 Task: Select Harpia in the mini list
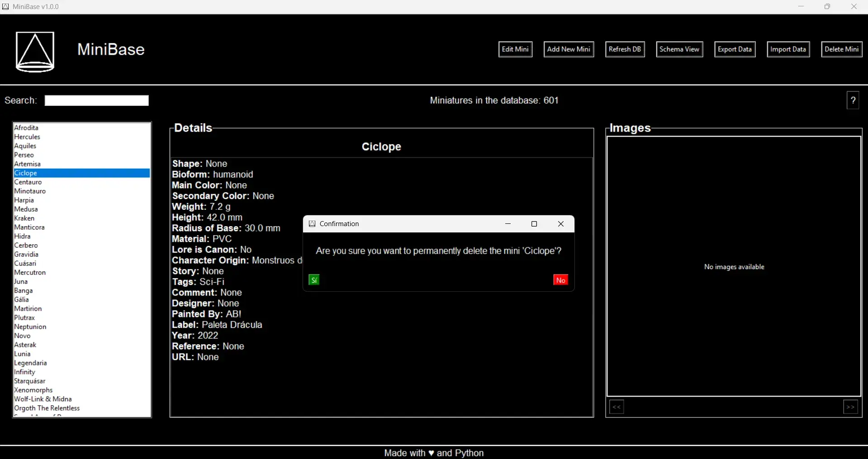pyautogui.click(x=82, y=200)
